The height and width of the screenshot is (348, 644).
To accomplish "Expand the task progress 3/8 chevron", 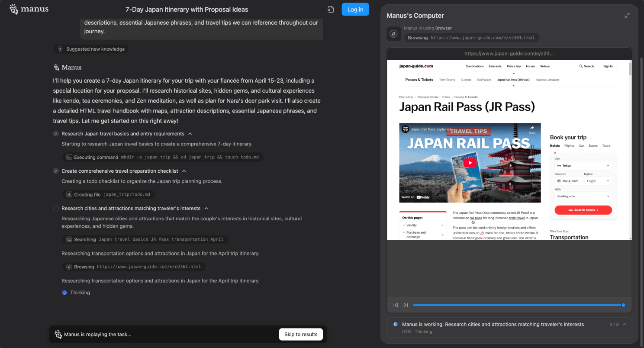I will 625,324.
